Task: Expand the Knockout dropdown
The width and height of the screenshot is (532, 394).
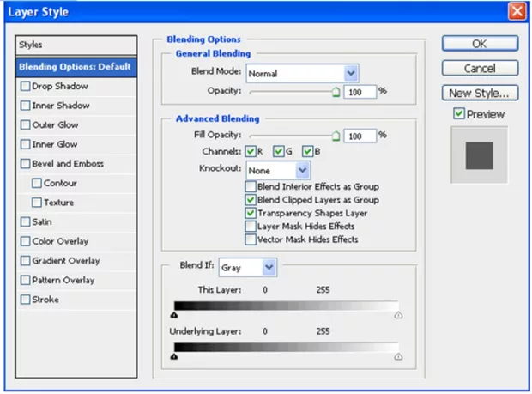Action: click(278, 170)
